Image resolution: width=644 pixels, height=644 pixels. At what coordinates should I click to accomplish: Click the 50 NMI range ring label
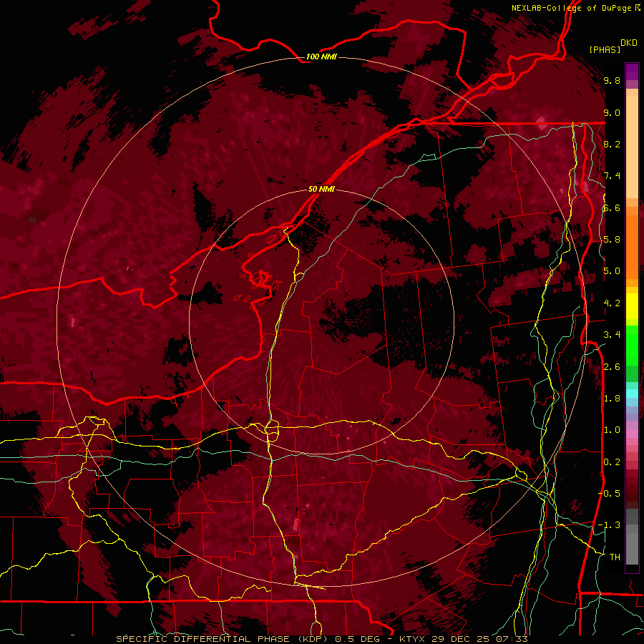click(321, 189)
